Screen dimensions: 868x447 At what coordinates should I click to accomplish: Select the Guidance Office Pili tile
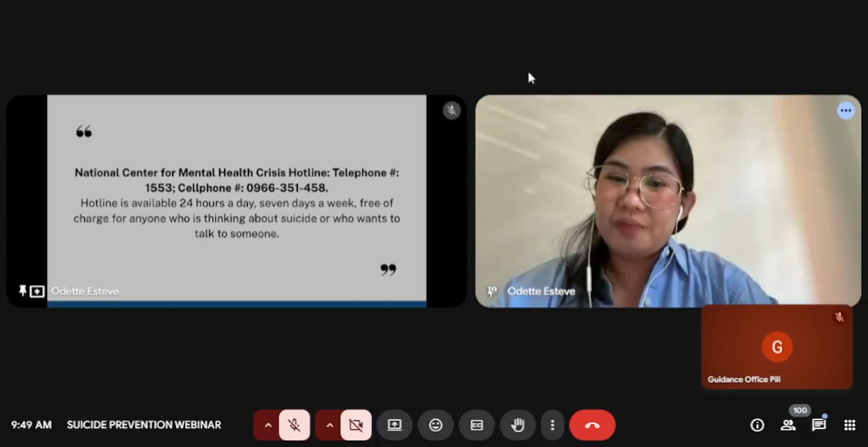click(777, 347)
